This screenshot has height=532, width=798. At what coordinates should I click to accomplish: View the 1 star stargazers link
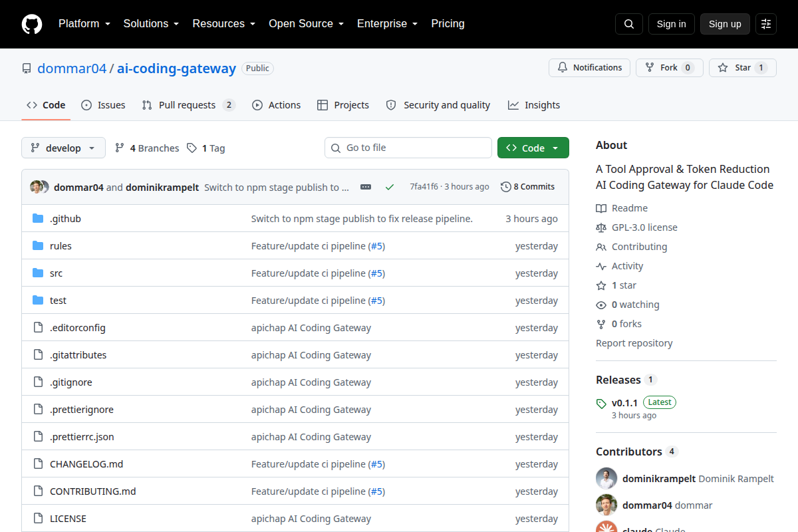point(616,285)
